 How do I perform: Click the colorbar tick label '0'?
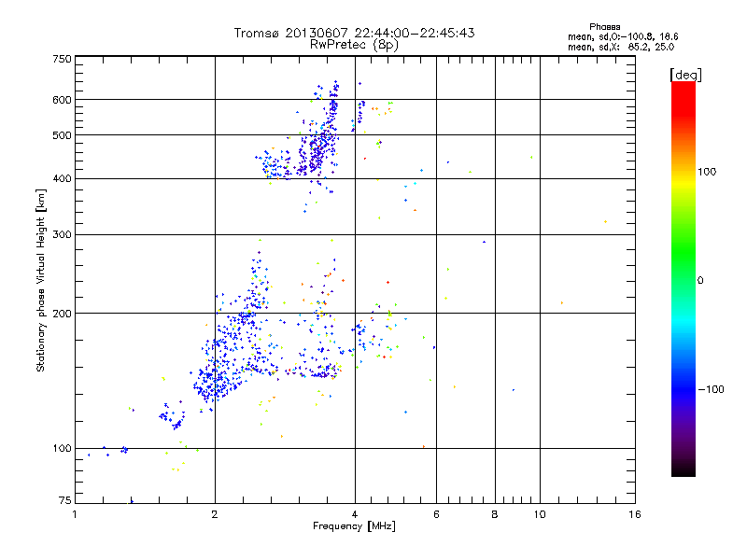pos(700,281)
